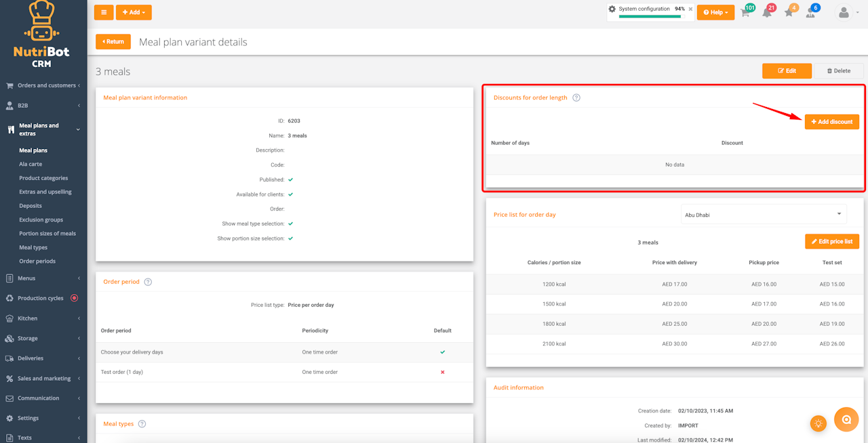Screen dimensions: 868x443
Task: Click help icon next to Order period heading
Action: (x=148, y=282)
